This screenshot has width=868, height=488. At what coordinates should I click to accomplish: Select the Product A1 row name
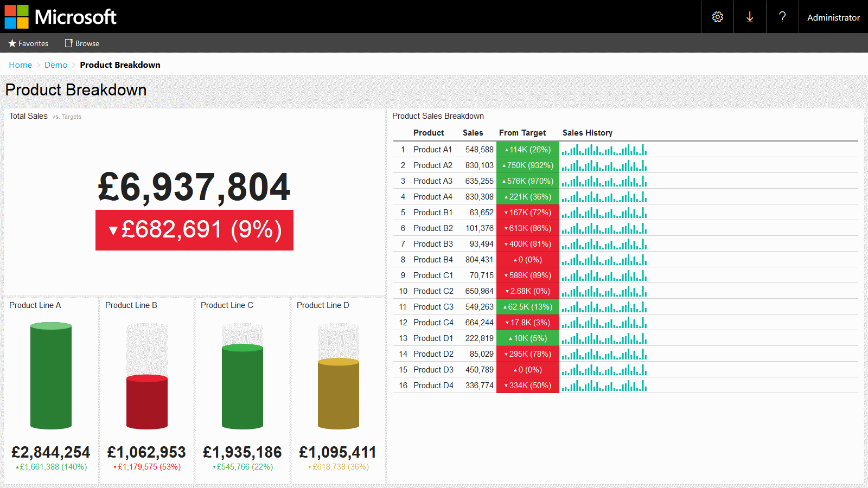point(432,150)
